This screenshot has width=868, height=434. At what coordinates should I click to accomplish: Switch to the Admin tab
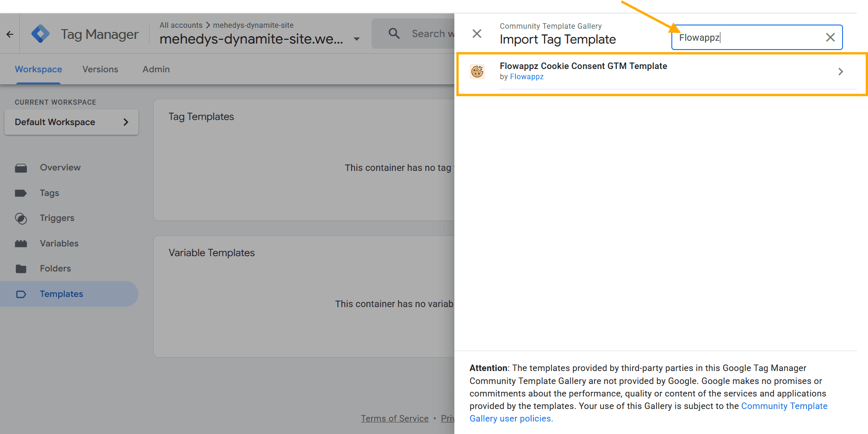click(156, 69)
